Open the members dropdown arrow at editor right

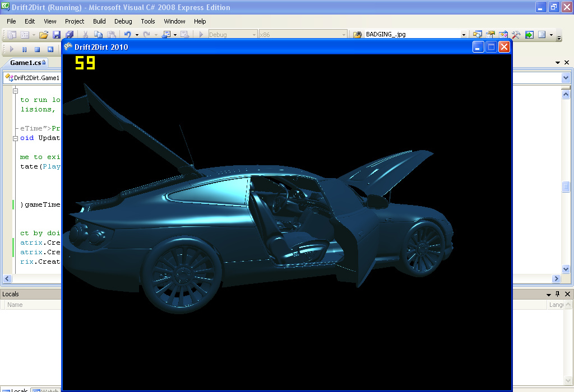566,77
